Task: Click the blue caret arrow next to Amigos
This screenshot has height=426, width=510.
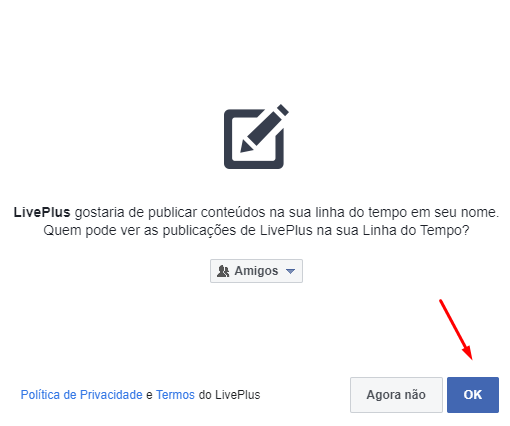Action: pyautogui.click(x=290, y=271)
